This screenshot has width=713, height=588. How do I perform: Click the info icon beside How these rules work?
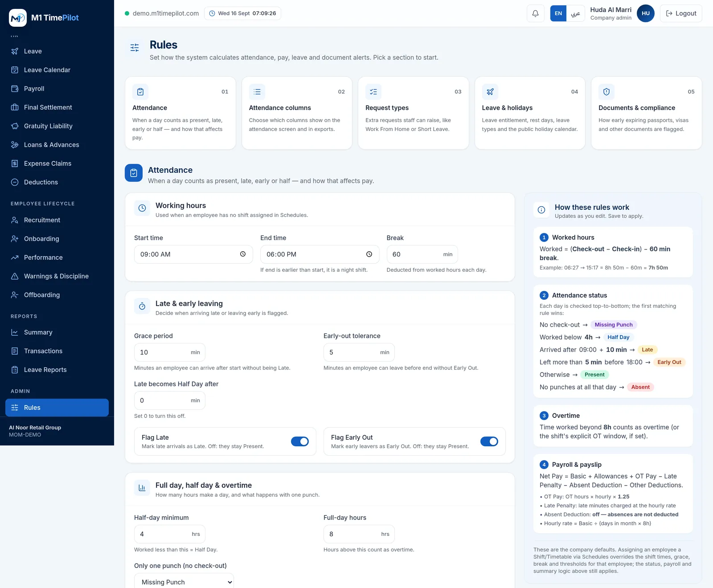(x=541, y=210)
